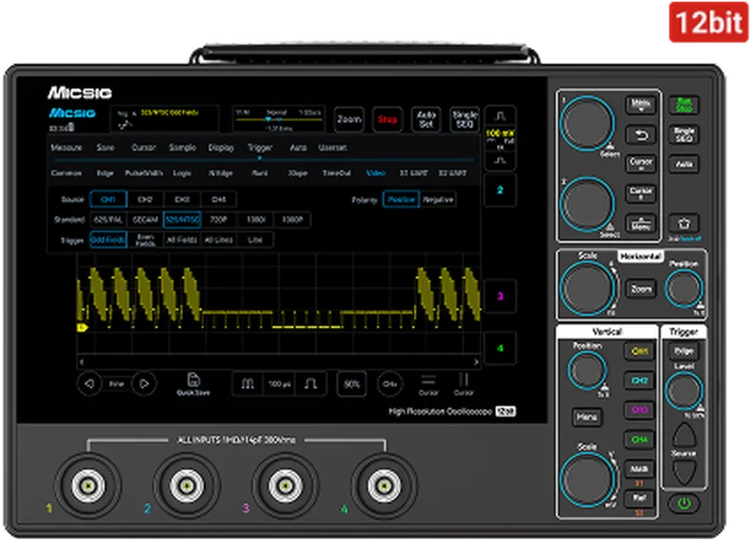Choose Negative polarity
The width and height of the screenshot is (756, 539).
pyautogui.click(x=438, y=200)
